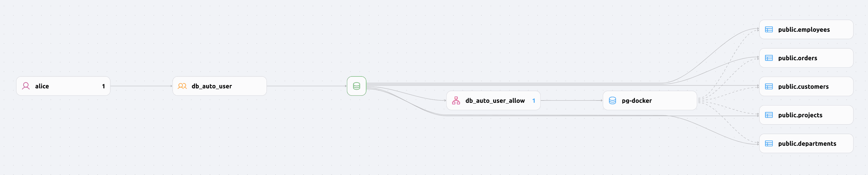This screenshot has height=175, width=868.
Task: Click the public.employees table icon
Action: tap(768, 29)
